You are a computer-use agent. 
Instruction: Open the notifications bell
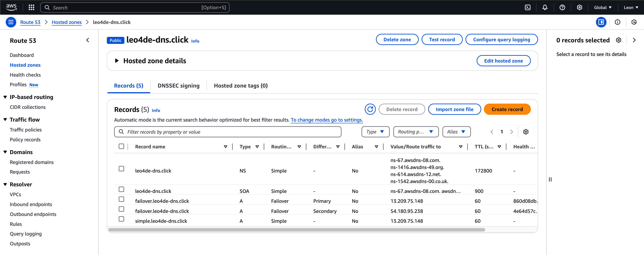coord(545,7)
